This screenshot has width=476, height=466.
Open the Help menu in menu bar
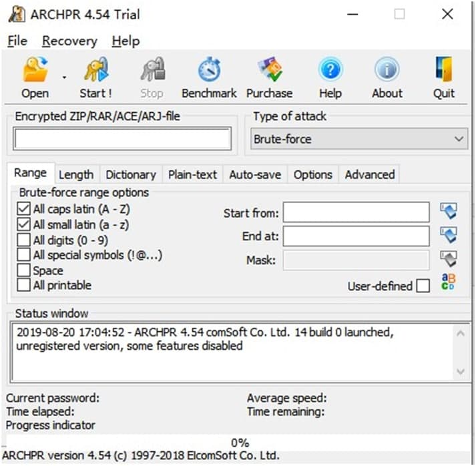pos(126,41)
